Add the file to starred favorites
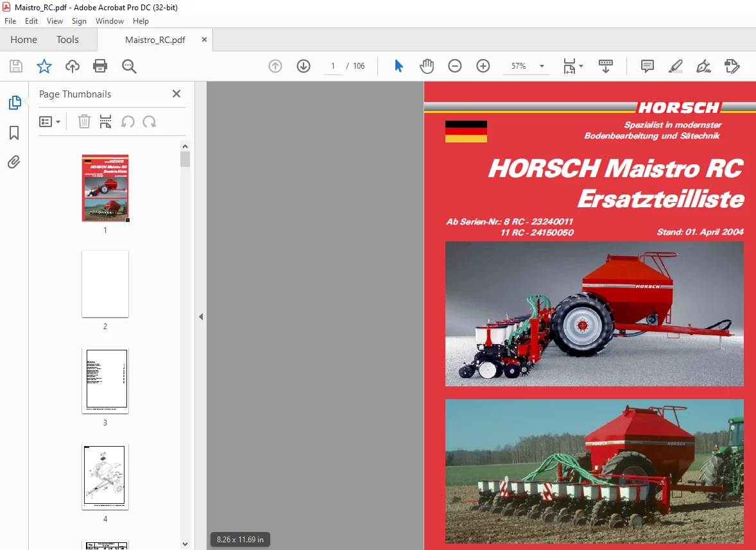Screen dimensions: 756x550 tap(44, 66)
